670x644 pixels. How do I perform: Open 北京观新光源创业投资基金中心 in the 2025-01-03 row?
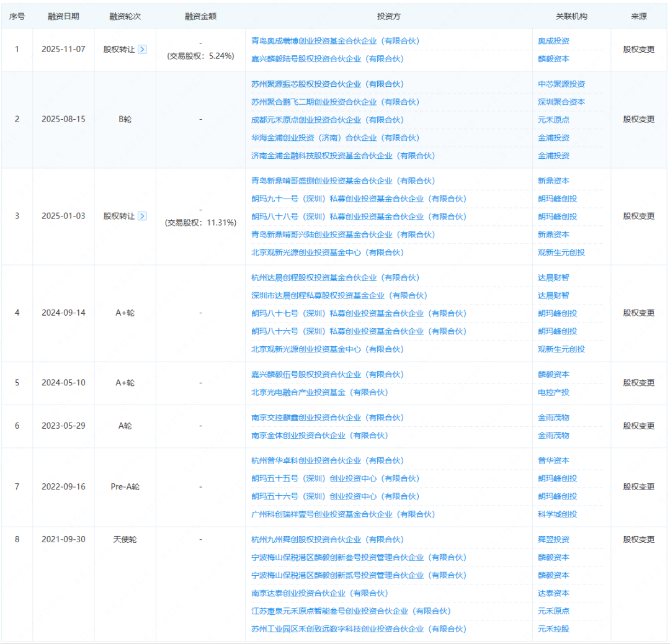pos(328,253)
